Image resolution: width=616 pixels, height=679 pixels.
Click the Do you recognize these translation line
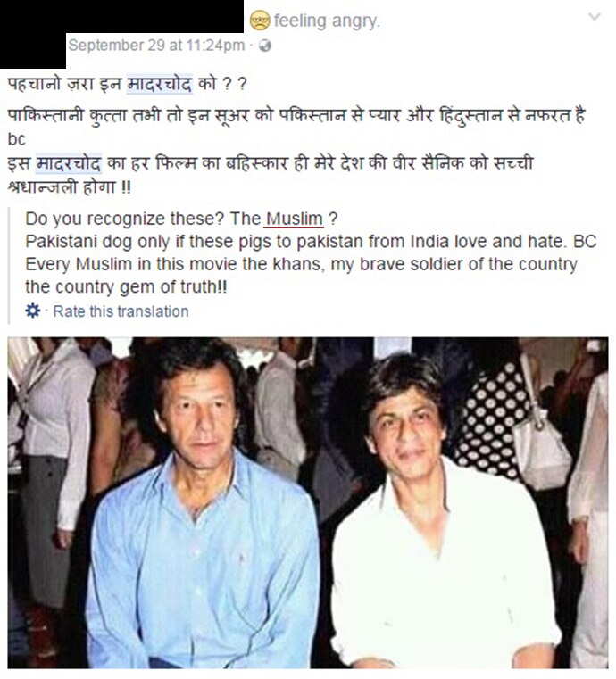(x=181, y=219)
